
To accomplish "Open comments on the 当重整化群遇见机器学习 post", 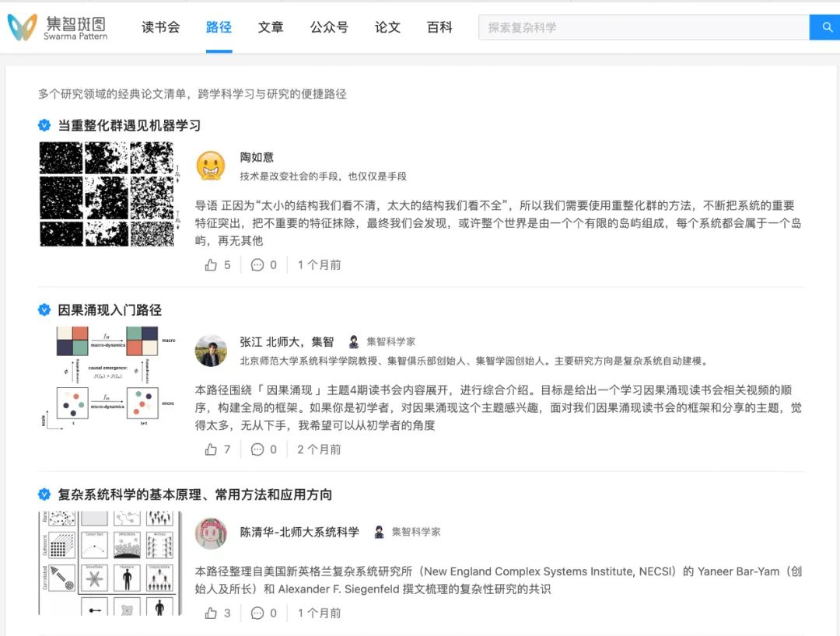I will pyautogui.click(x=257, y=265).
